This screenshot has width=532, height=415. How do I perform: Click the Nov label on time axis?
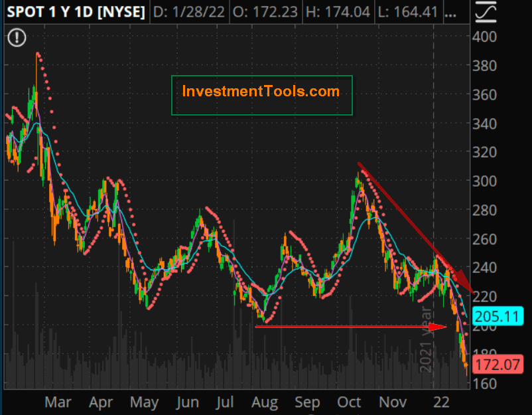[x=393, y=402]
